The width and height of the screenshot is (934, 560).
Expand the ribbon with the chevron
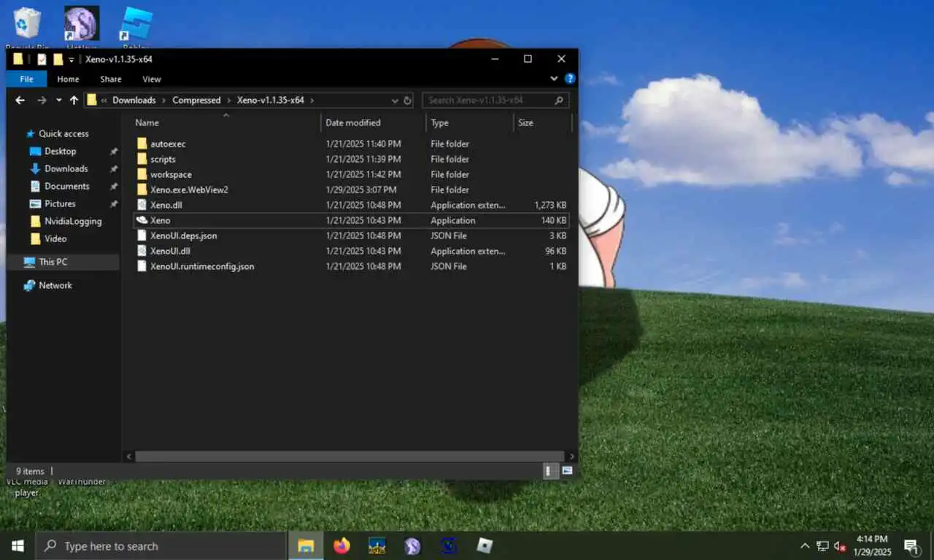[x=553, y=79]
